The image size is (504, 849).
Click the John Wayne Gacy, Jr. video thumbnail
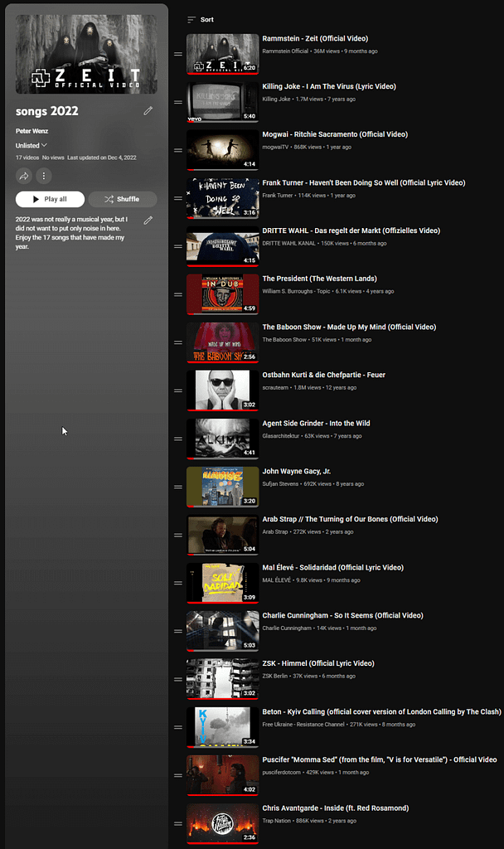coord(222,488)
